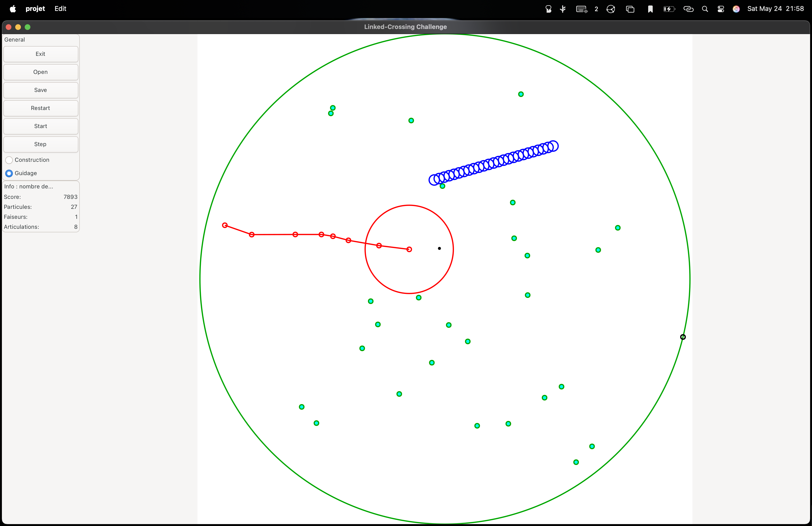The image size is (812, 526).
Task: Click the black target marker on green boundary
Action: 683,337
